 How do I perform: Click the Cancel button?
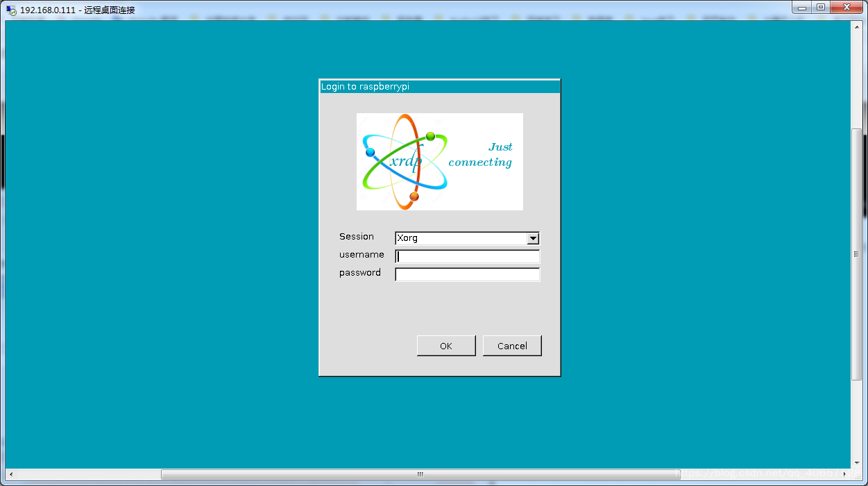click(x=512, y=346)
